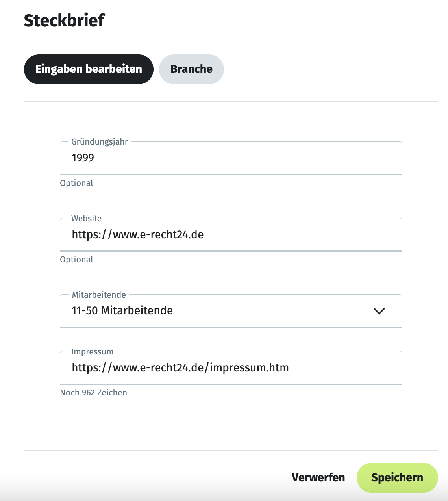This screenshot has width=448, height=501.
Task: Click Optional hint below Gründungsjahr
Action: tap(76, 183)
